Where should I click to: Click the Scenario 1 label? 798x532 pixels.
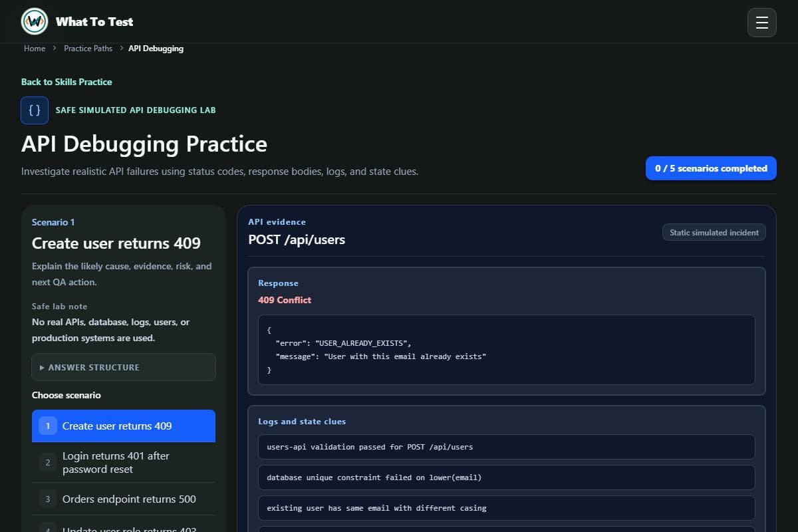pos(53,222)
